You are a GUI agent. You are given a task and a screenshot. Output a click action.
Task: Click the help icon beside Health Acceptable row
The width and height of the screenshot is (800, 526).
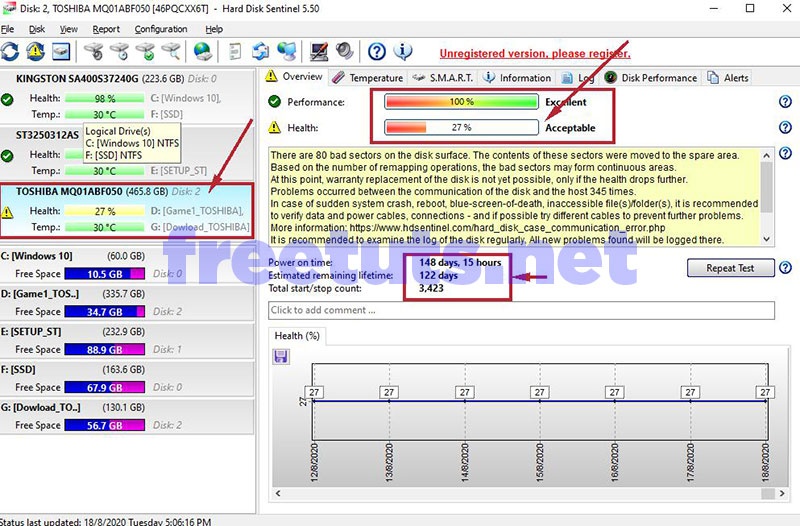point(785,127)
